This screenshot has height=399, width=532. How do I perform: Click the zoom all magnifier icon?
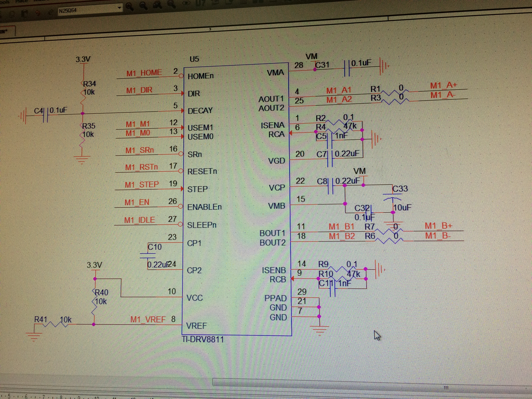pos(171,4)
